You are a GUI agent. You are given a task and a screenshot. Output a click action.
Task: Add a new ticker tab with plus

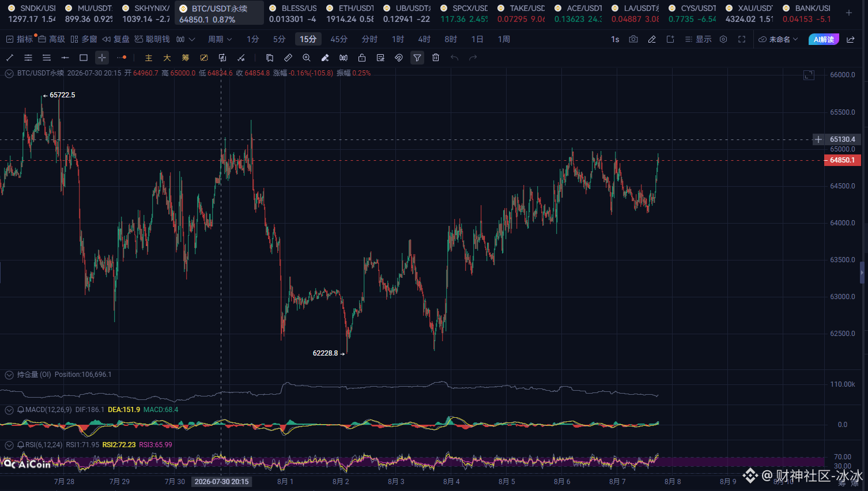click(849, 13)
